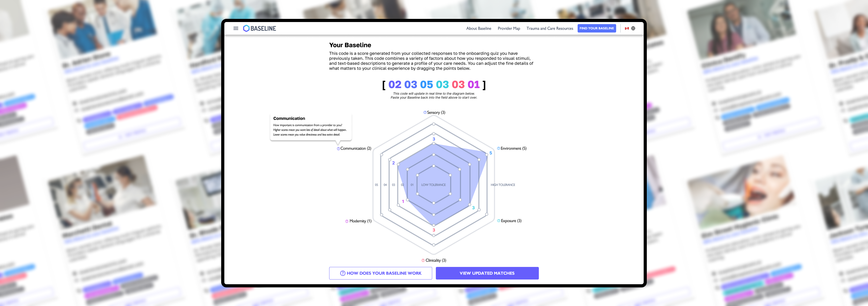Click LOW TOLERANCE center label
This screenshot has height=306, width=868.
pos(433,185)
